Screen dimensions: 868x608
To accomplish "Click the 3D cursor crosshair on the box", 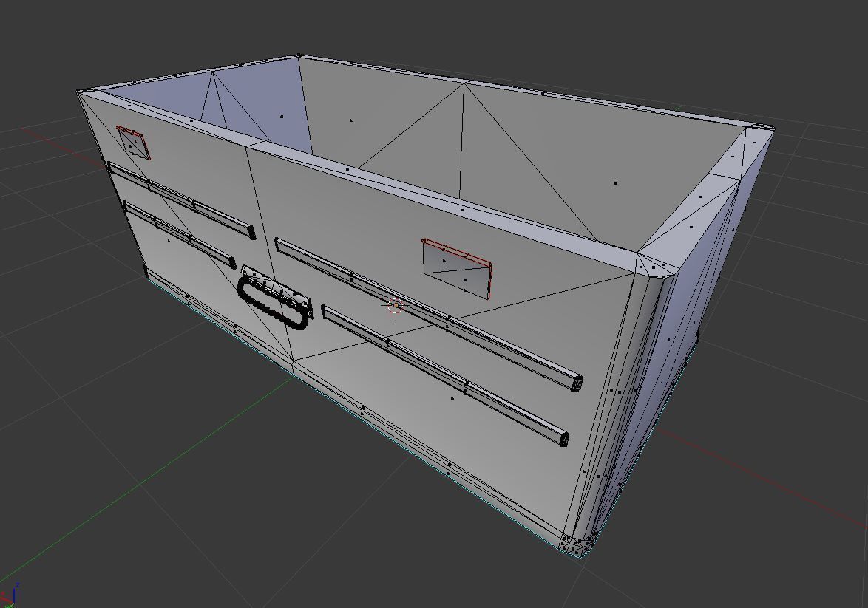I will pyautogui.click(x=396, y=305).
